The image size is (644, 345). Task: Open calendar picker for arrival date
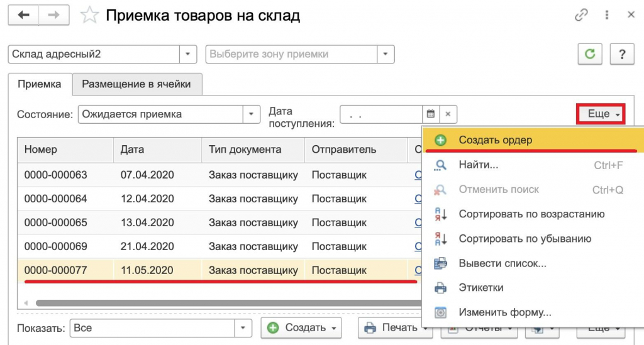430,114
